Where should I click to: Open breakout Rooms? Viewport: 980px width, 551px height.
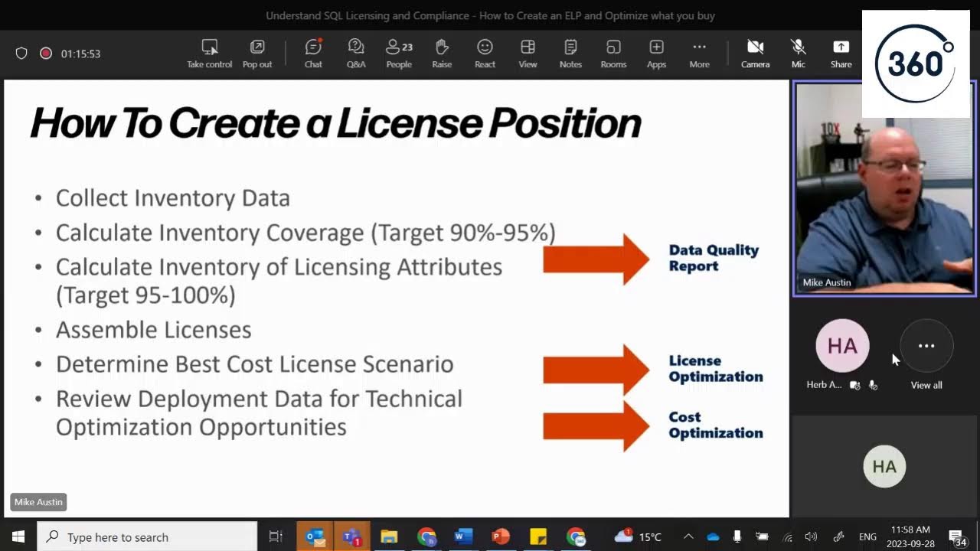coord(613,54)
